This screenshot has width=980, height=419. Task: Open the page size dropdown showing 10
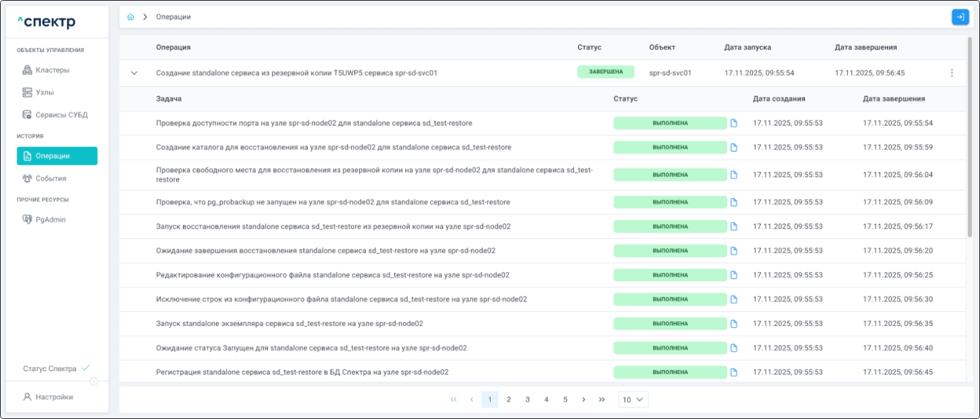point(633,400)
